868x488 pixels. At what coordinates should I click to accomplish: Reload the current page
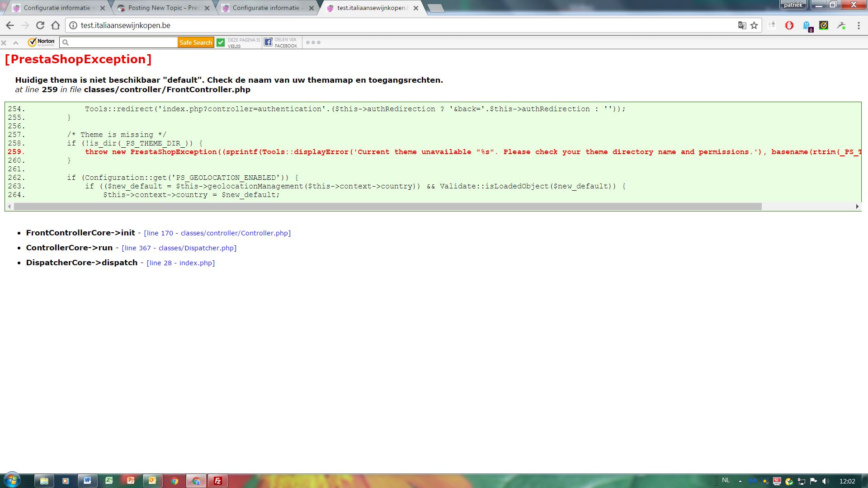click(x=40, y=26)
